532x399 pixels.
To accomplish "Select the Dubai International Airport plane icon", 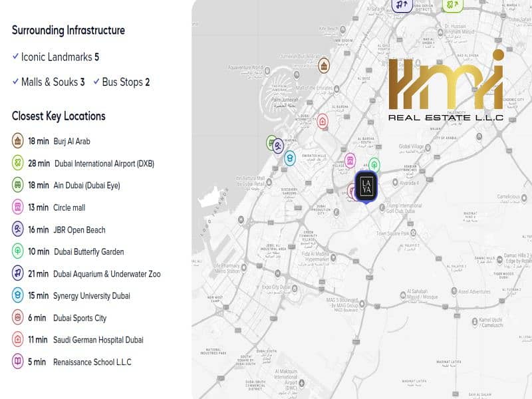I will (x=18, y=163).
